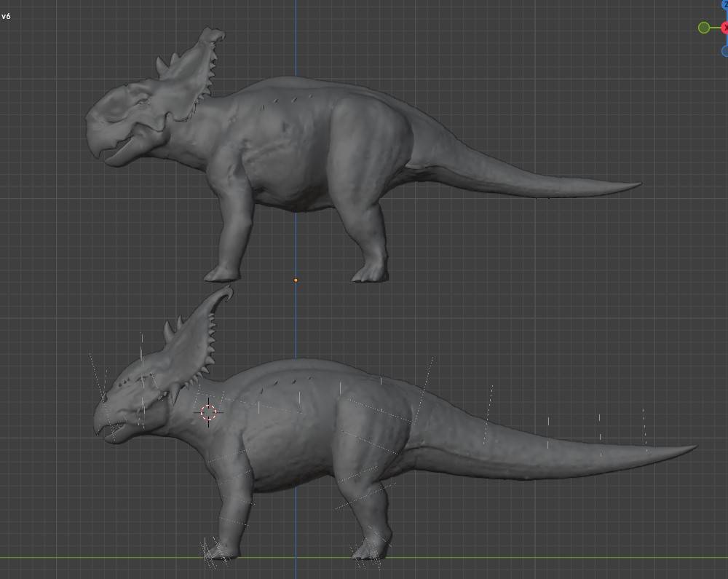Click the top of the upper dinosaur's frill
Image resolution: width=728 pixels, height=579 pixels.
pyautogui.click(x=211, y=35)
